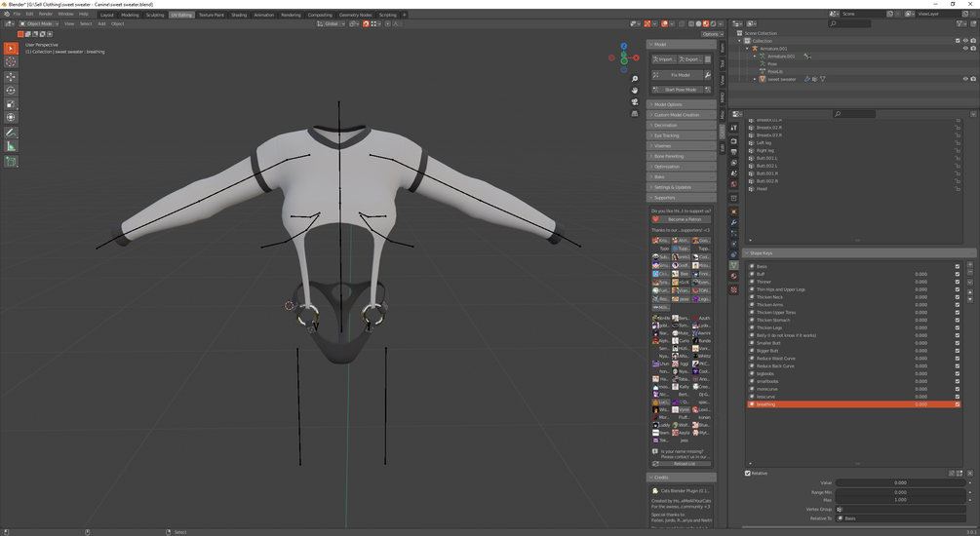Hide Armature.001 with eye icon
The height and width of the screenshot is (536, 980).
click(x=965, y=48)
